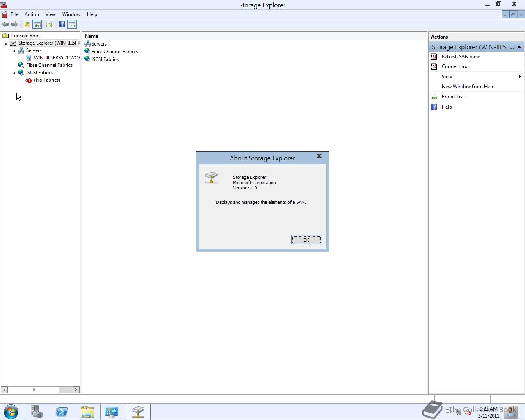525x420 pixels.
Task: Toggle the Show/Hide Console Tree toolbar icon
Action: (37, 25)
